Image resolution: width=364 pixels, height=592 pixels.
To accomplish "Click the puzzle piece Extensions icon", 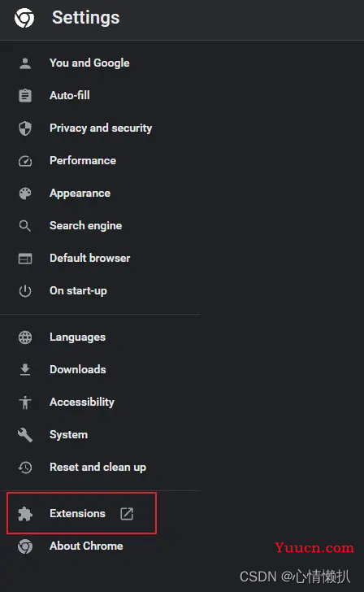I will [25, 514].
